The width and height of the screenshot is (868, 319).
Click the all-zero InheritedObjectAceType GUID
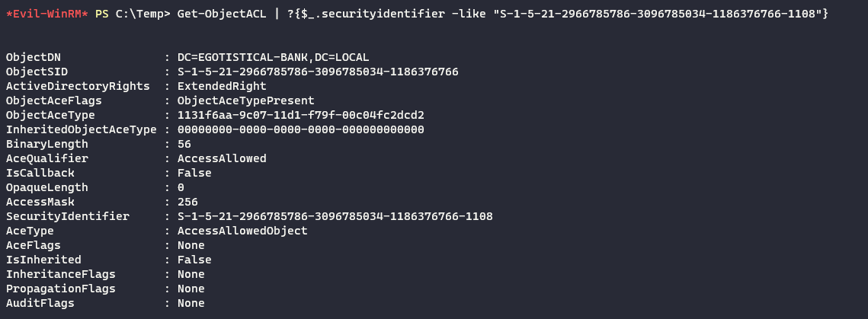click(300, 129)
